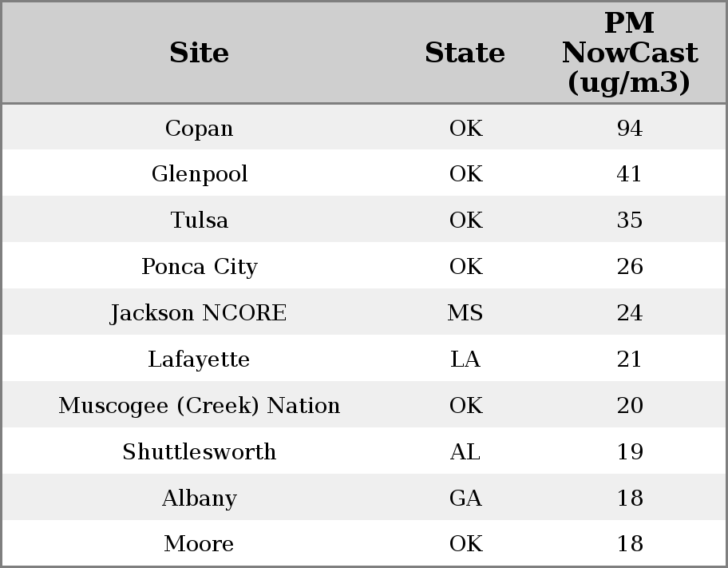Select the PM value 41 for Glenpool

630,174
